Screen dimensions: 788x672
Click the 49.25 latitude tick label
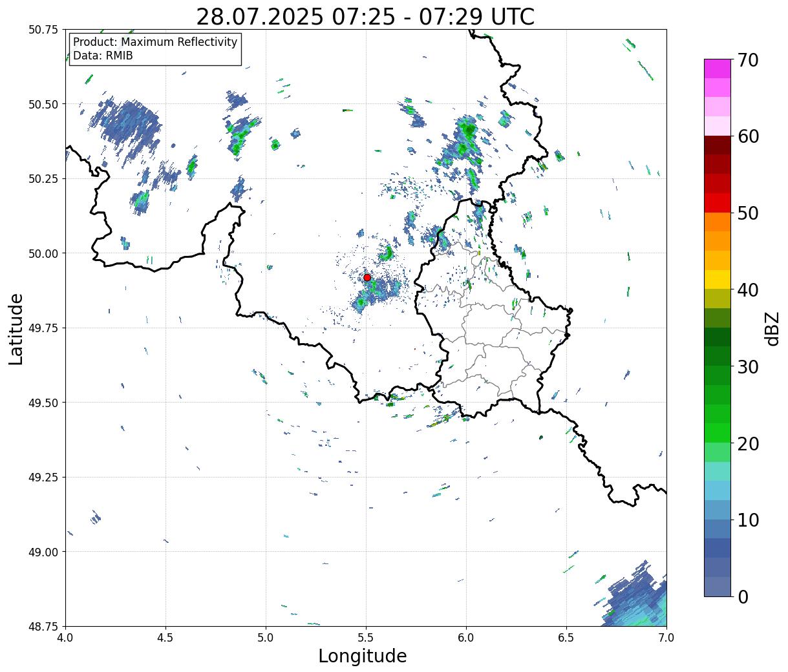coord(43,478)
